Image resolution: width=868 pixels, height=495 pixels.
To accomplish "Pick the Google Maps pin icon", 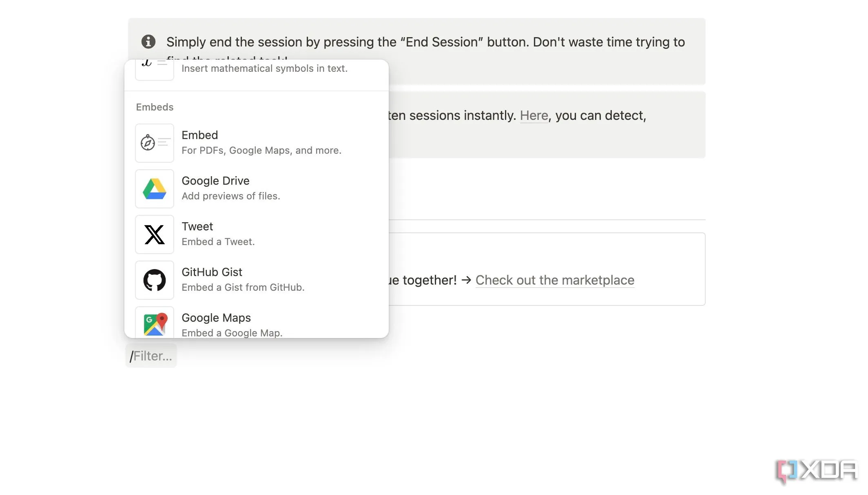I will point(154,323).
